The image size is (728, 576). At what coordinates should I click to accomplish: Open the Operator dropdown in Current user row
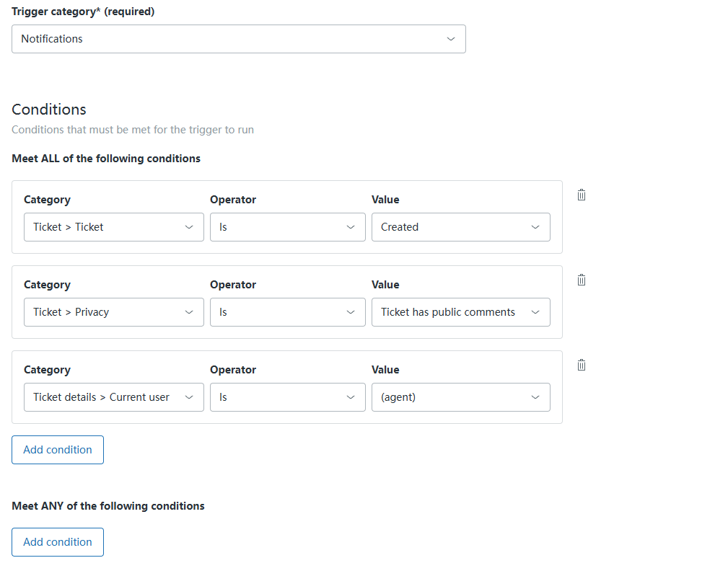coord(287,397)
